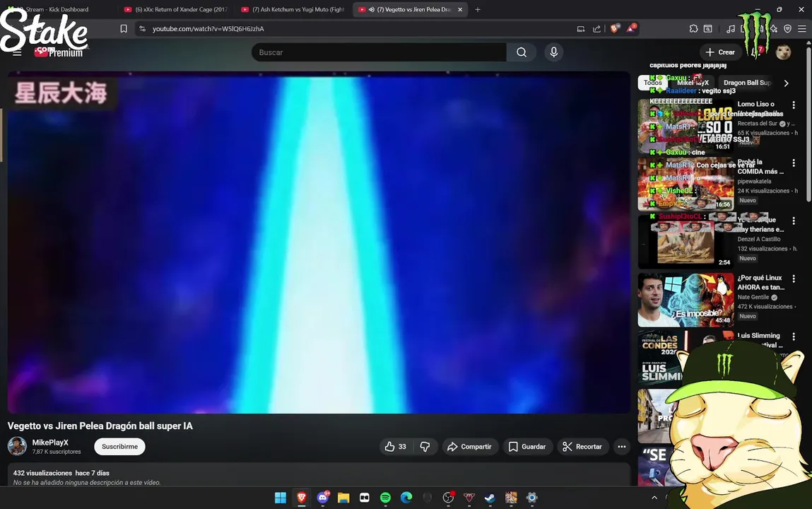Open Microsoft Edge from taskbar
This screenshot has height=509, width=812.
(406, 498)
